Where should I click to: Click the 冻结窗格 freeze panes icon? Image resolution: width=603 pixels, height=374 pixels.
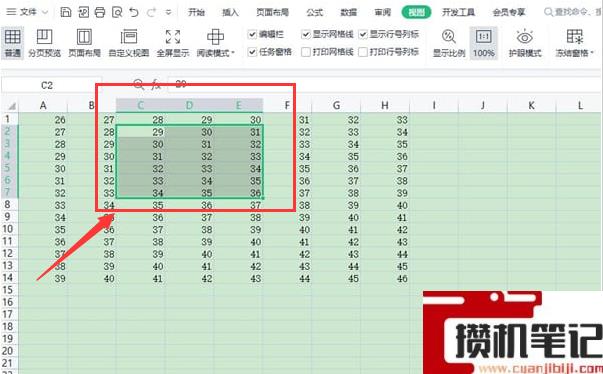(x=575, y=37)
